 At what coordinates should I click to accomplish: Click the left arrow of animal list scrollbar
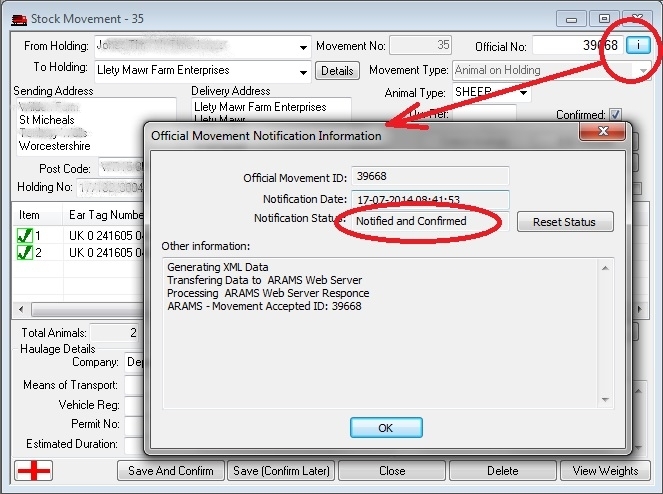coord(21,309)
